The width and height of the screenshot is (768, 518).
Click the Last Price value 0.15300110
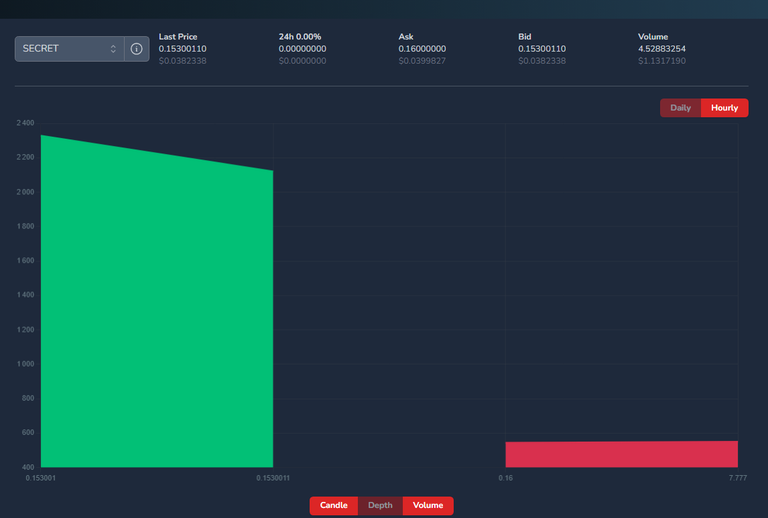[x=183, y=49]
